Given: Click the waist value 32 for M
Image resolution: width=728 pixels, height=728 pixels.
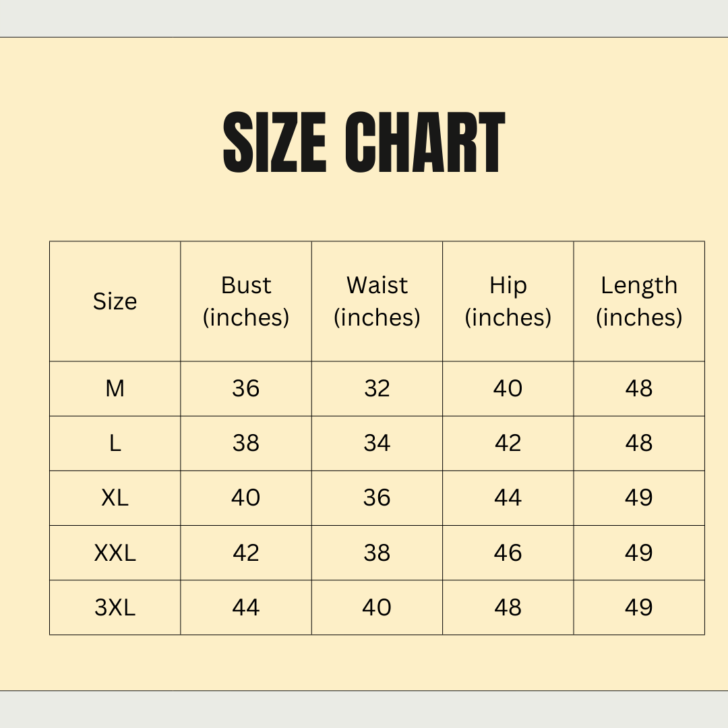Looking at the screenshot, I should [x=377, y=389].
